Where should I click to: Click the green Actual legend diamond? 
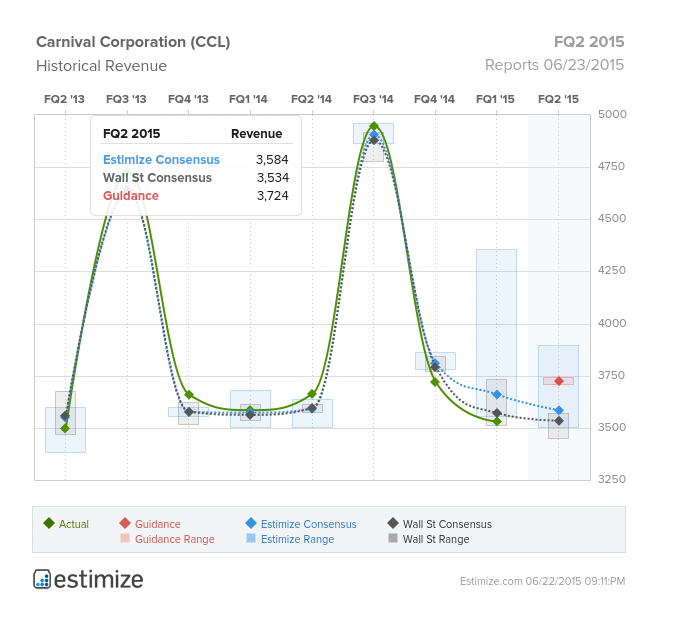pyautogui.click(x=49, y=523)
